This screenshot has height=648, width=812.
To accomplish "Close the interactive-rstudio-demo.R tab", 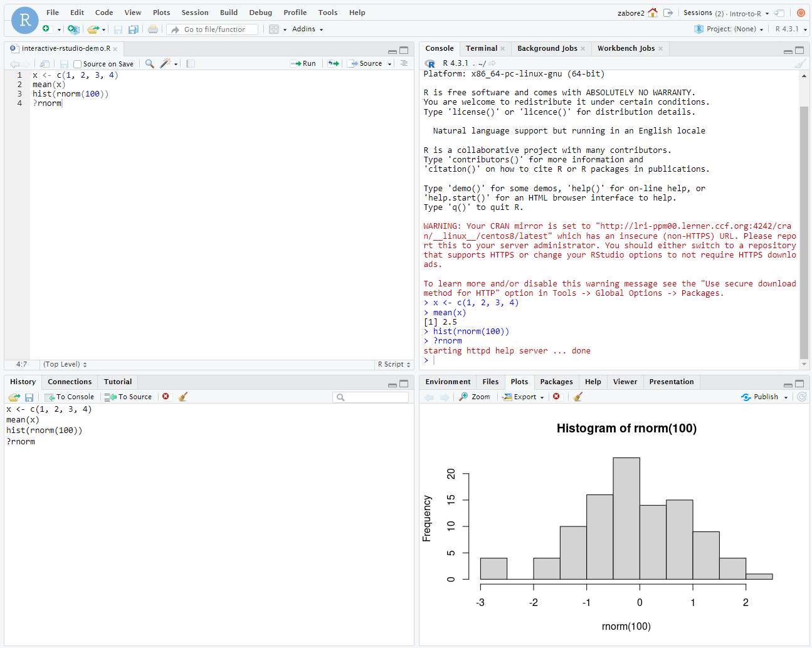I will tap(115, 49).
